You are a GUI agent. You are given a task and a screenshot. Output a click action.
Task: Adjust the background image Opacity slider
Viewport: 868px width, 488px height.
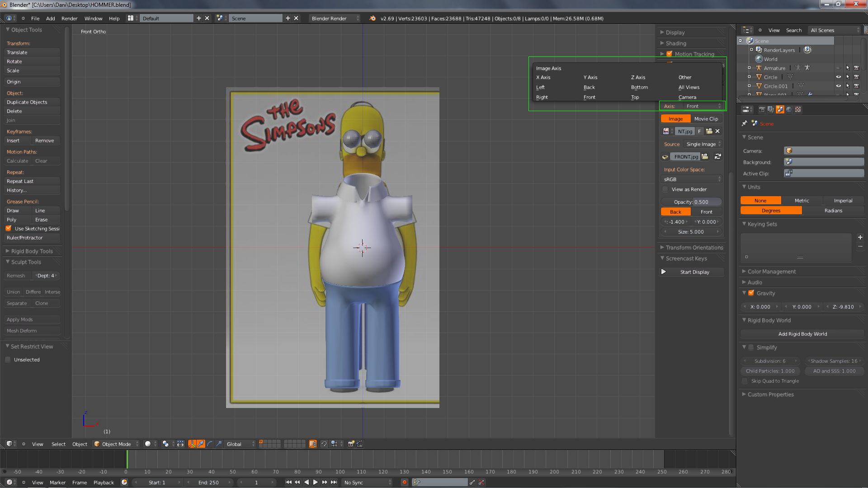coord(691,202)
